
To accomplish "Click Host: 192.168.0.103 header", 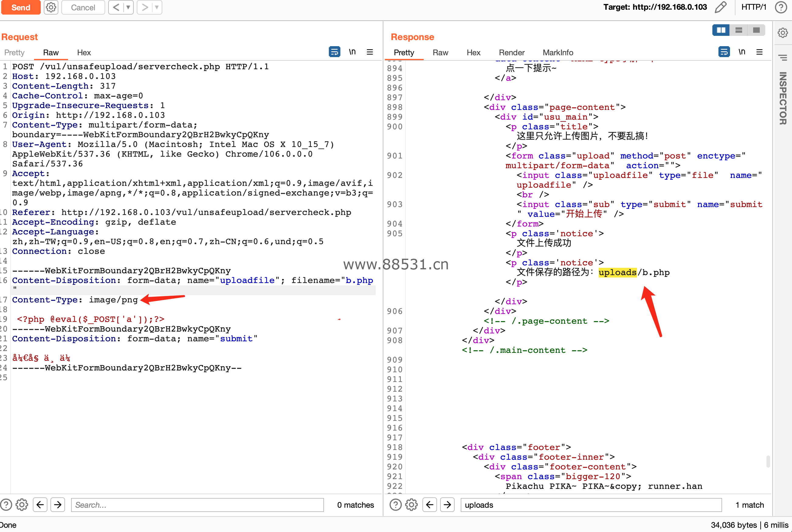I will coord(64,76).
